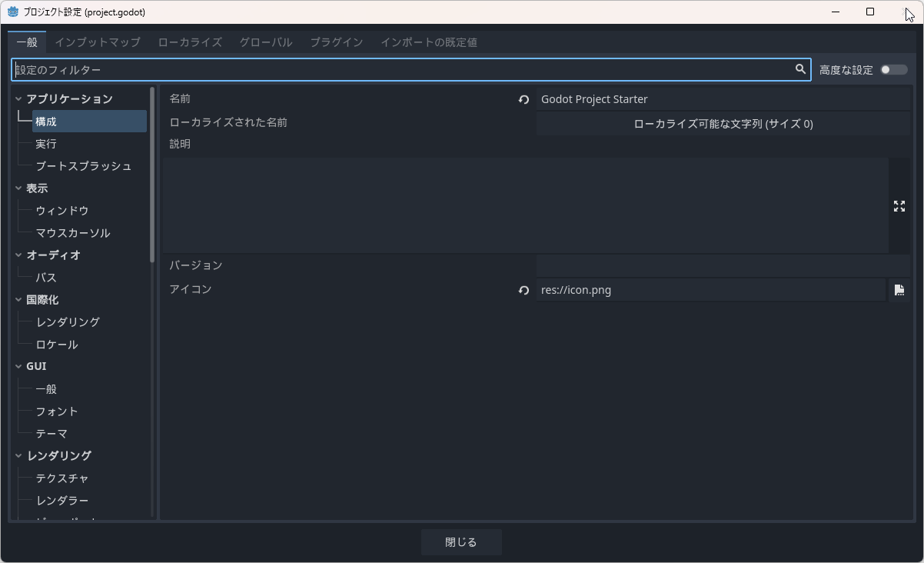Enable the 高度な設定 toggle

click(x=893, y=70)
